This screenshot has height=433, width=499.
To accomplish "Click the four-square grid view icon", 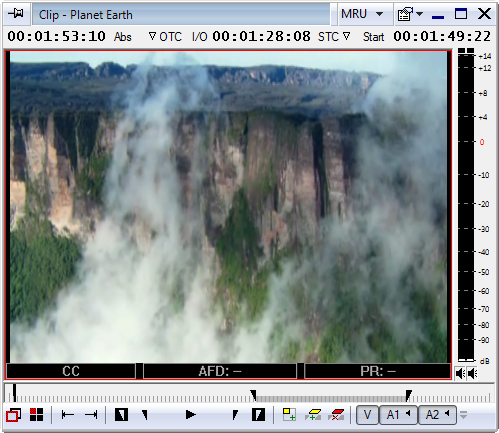I will tap(36, 415).
